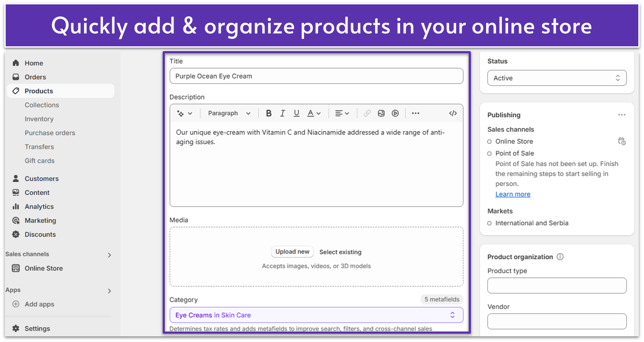This screenshot has height=342, width=644.
Task: Click the Products tag icon
Action: [x=16, y=91]
